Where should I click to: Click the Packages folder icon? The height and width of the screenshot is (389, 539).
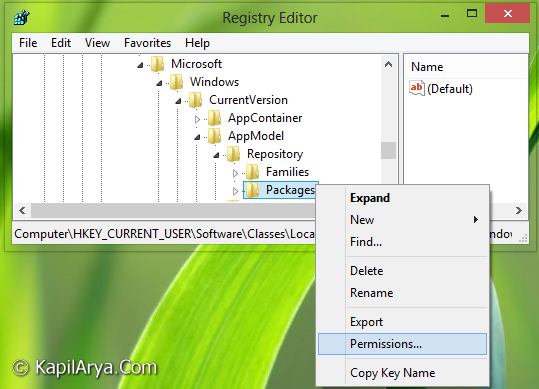(x=253, y=190)
